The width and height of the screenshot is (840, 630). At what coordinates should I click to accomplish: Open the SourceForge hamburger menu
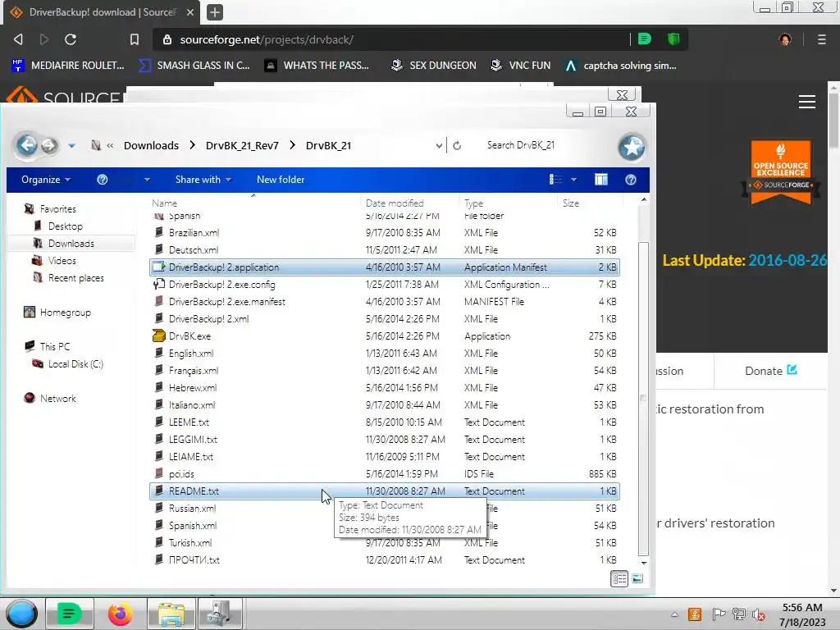coord(807,102)
